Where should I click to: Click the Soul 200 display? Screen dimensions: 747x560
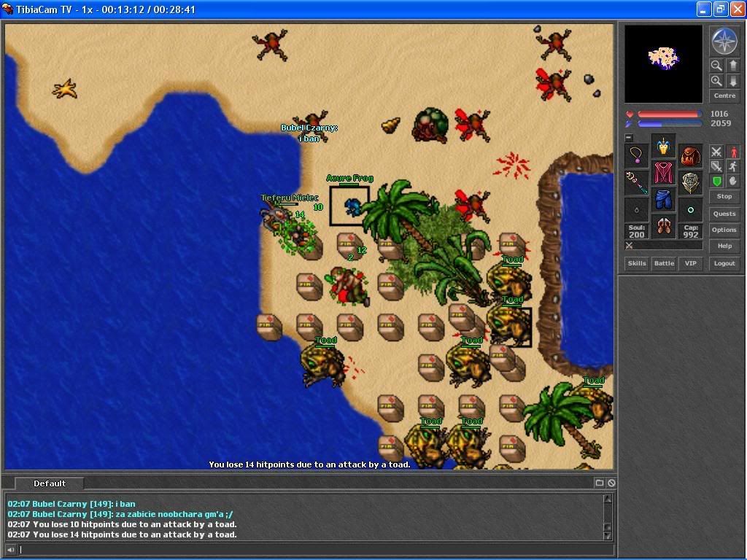tap(636, 231)
